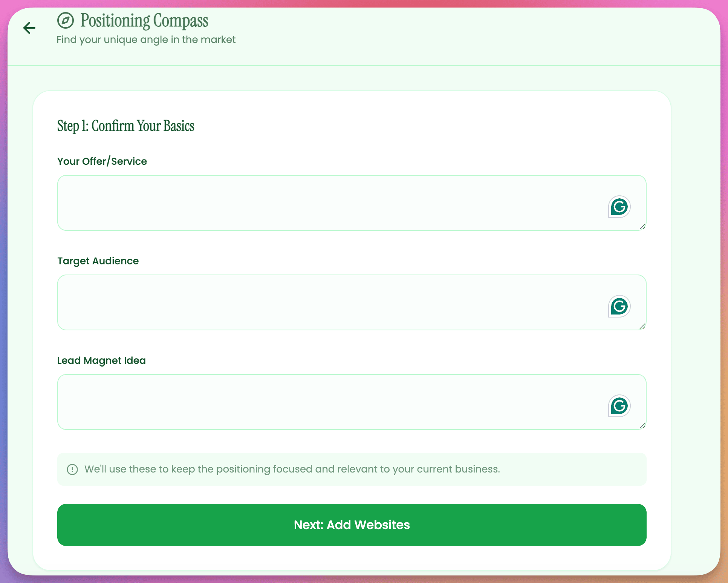The image size is (728, 583).
Task: Click the Positioning Compass title text
Action: pos(144,21)
